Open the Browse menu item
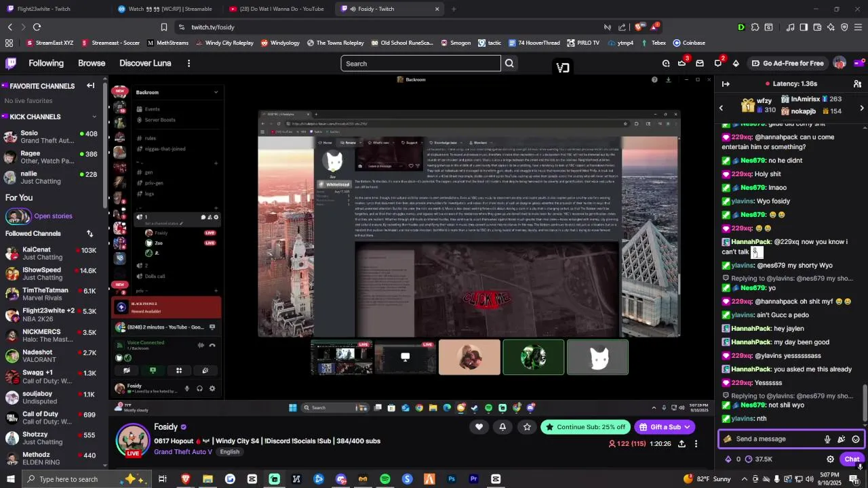This screenshot has width=868, height=488. click(x=92, y=63)
